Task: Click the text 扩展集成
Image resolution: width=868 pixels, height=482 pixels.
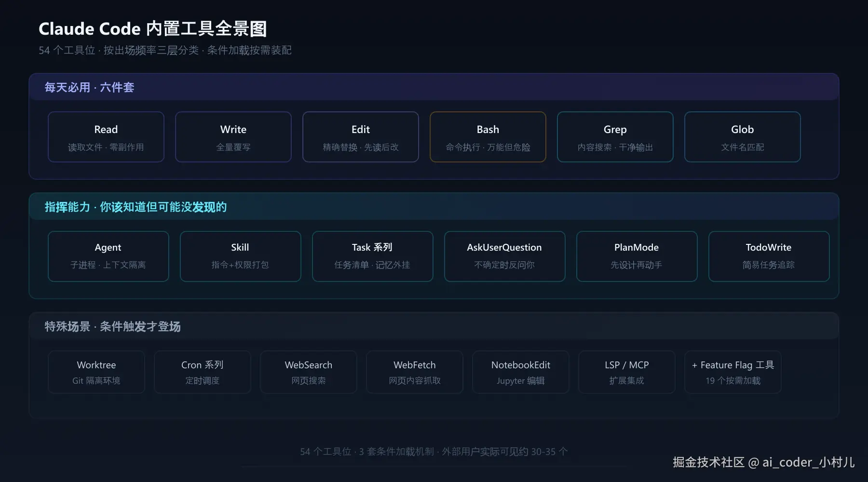Action: (627, 380)
